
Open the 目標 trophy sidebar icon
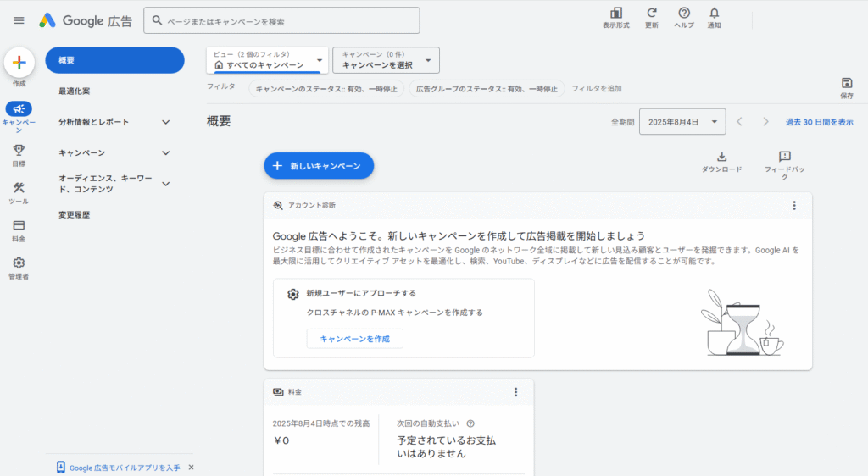(x=19, y=150)
